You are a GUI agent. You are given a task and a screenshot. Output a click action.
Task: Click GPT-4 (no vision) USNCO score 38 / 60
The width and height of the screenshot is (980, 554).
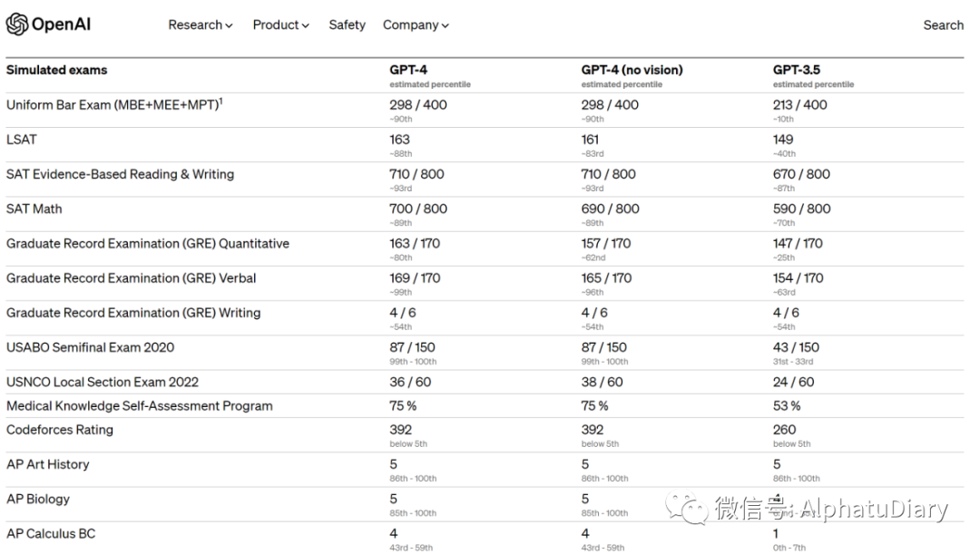[602, 383]
